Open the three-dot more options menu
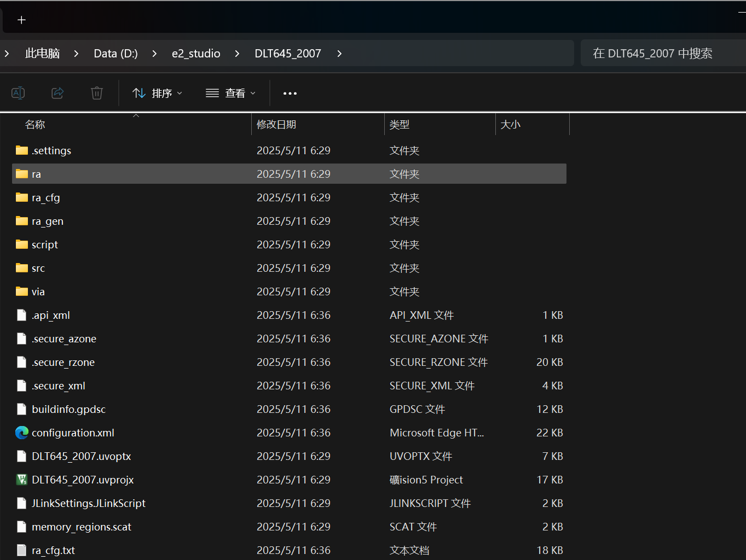The width and height of the screenshot is (746, 560). point(290,94)
